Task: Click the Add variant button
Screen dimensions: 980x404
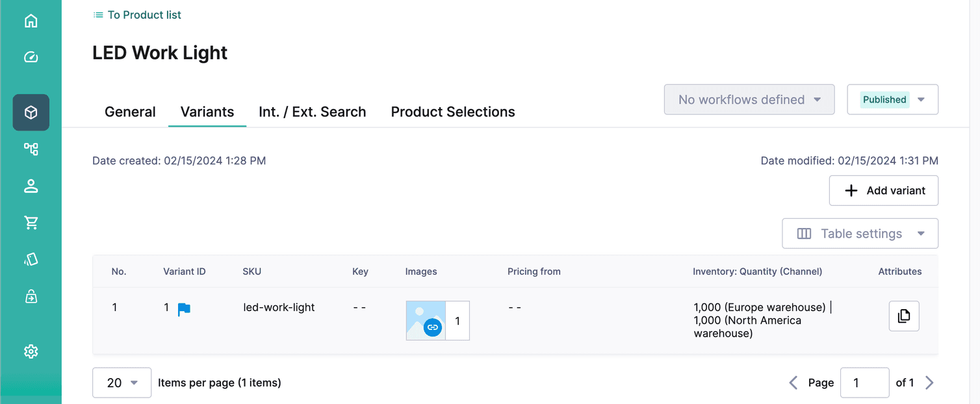Action: click(x=883, y=190)
